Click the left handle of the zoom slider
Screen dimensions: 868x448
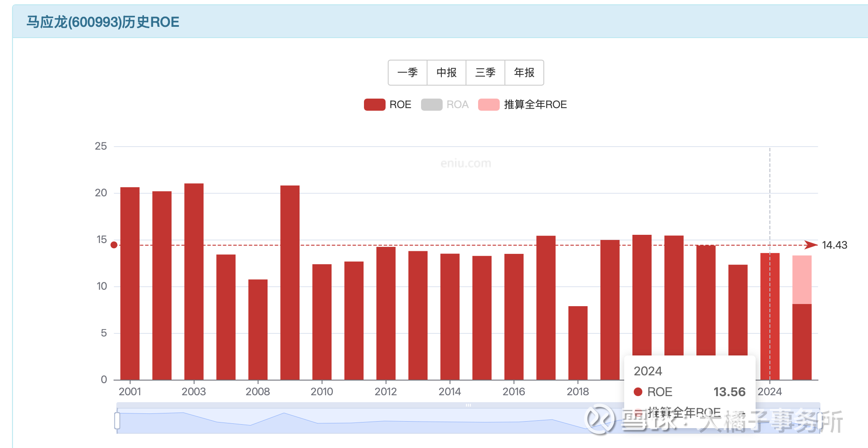click(117, 421)
